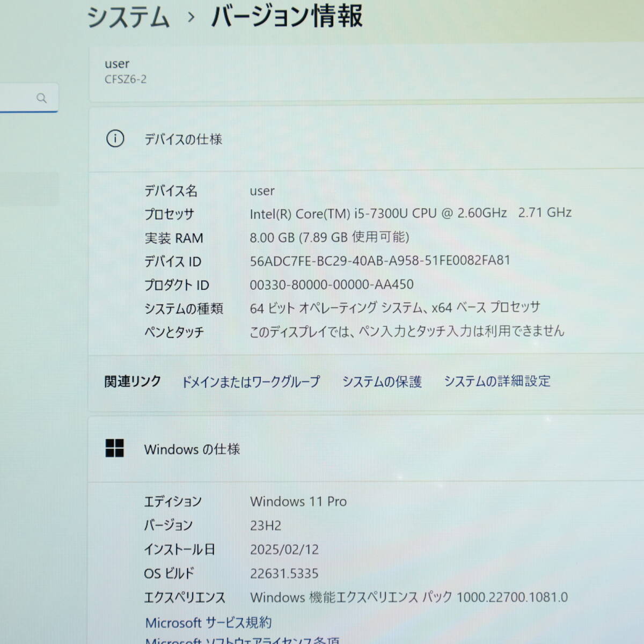
Task: Select the CFSZ6-2 model name text
Action: point(125,79)
